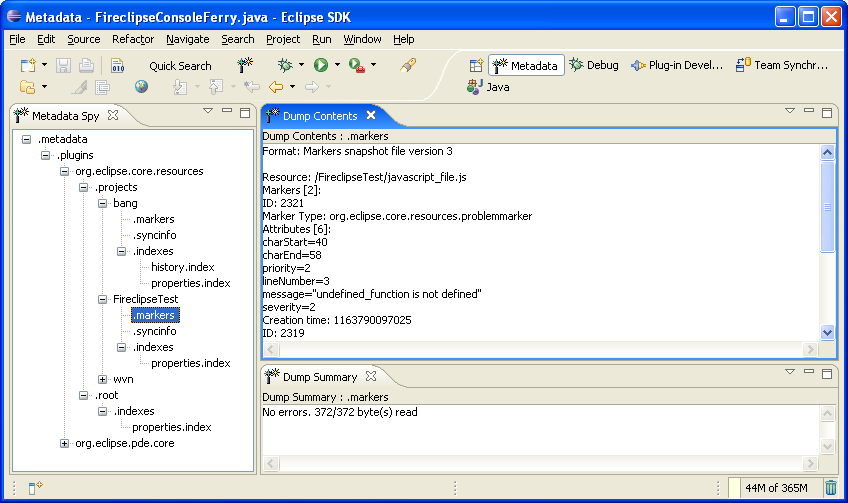This screenshot has height=503, width=848.
Task: Collapse the .root tree node
Action: pyautogui.click(x=83, y=395)
